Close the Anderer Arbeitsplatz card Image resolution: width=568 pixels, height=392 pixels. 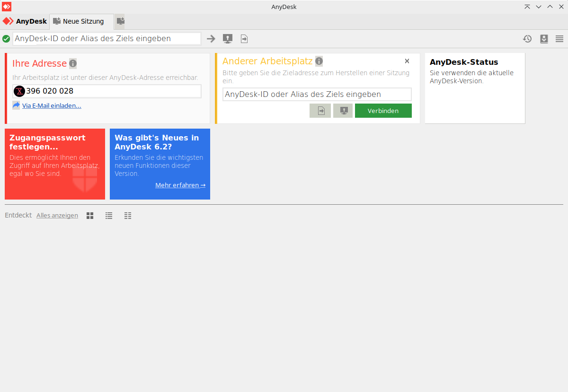click(x=407, y=61)
